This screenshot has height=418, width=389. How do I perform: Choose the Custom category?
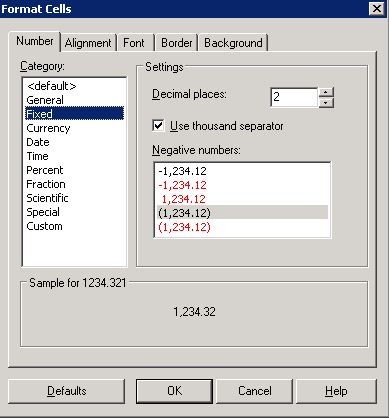point(74,226)
